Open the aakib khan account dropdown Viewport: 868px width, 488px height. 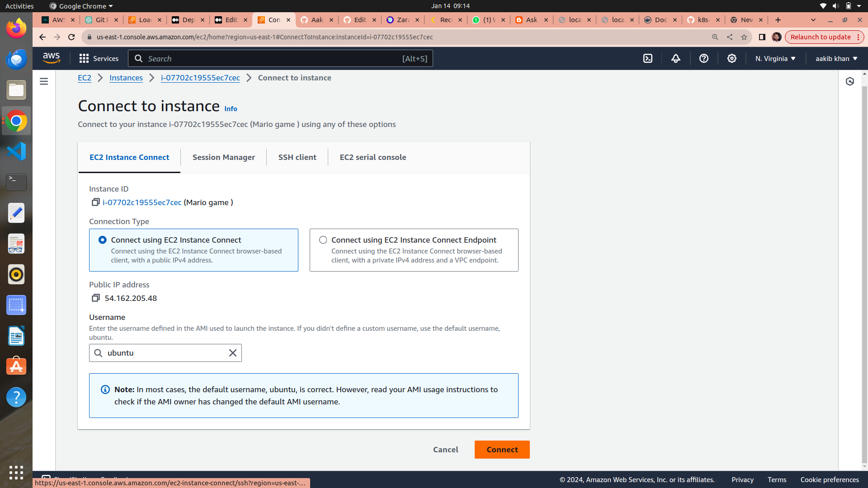pyautogui.click(x=836, y=59)
